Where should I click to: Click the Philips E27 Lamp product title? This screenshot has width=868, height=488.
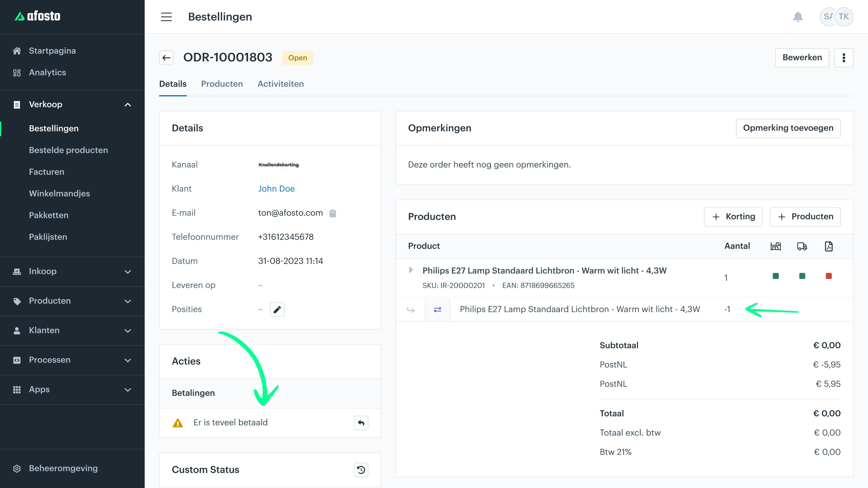[x=545, y=271]
